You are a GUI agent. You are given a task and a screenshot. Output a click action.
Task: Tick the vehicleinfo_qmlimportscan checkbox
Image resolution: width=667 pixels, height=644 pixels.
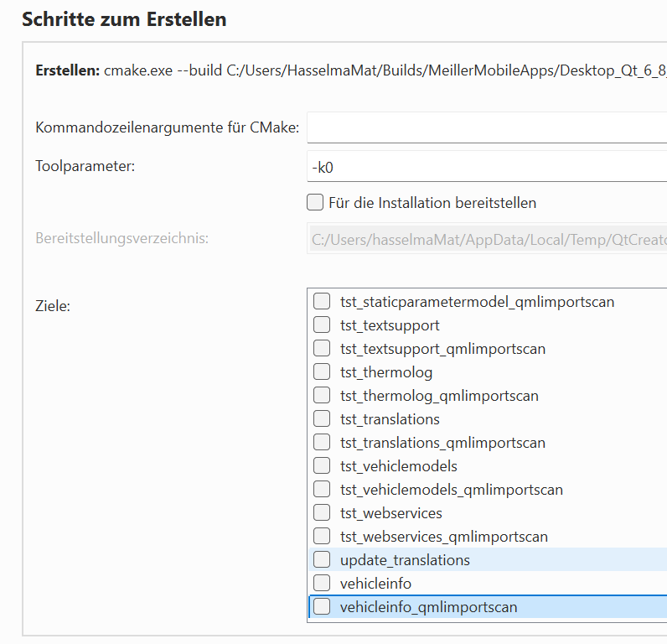(322, 606)
